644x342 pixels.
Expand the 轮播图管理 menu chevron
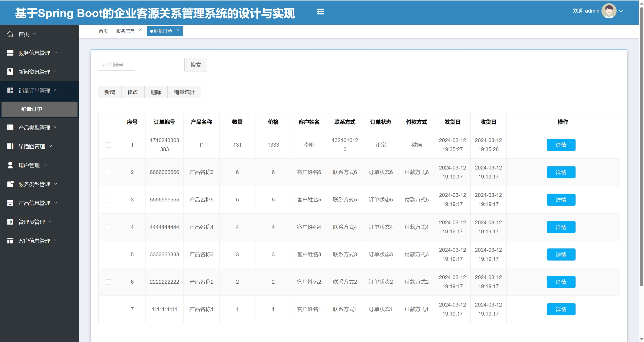click(x=50, y=146)
